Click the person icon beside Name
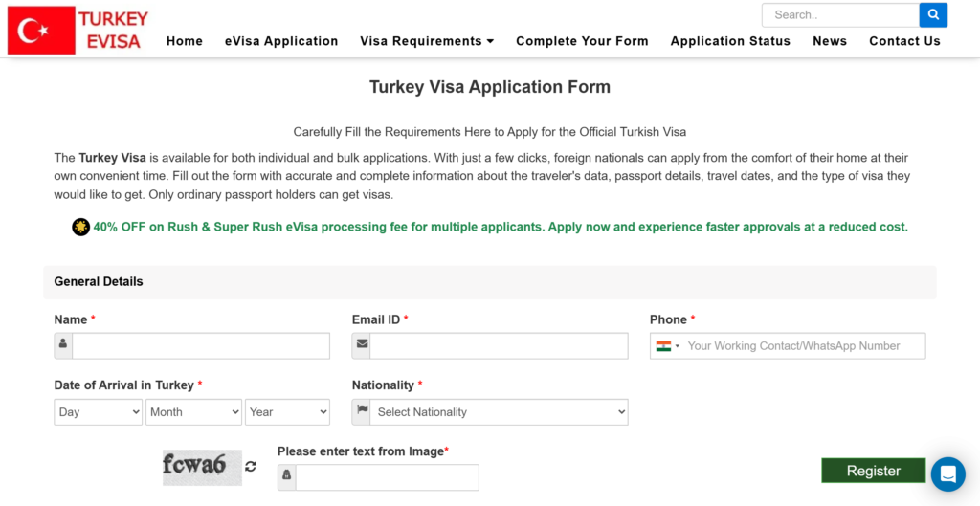 click(x=63, y=345)
